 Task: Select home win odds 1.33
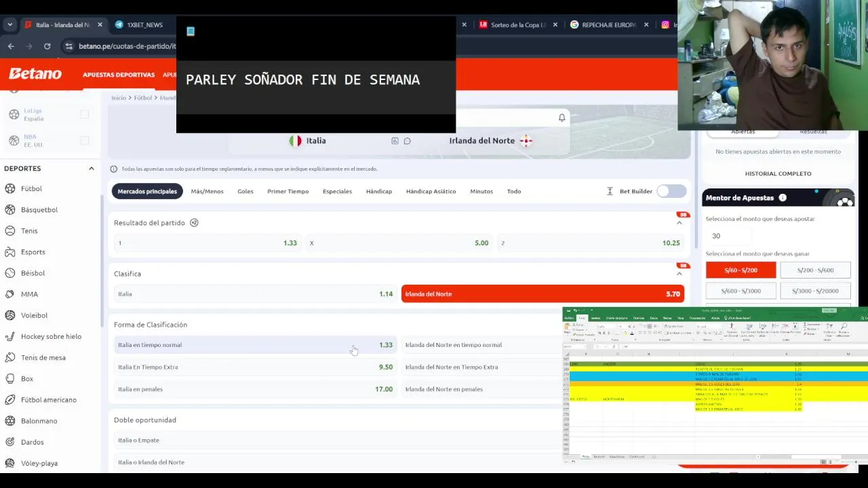(207, 243)
